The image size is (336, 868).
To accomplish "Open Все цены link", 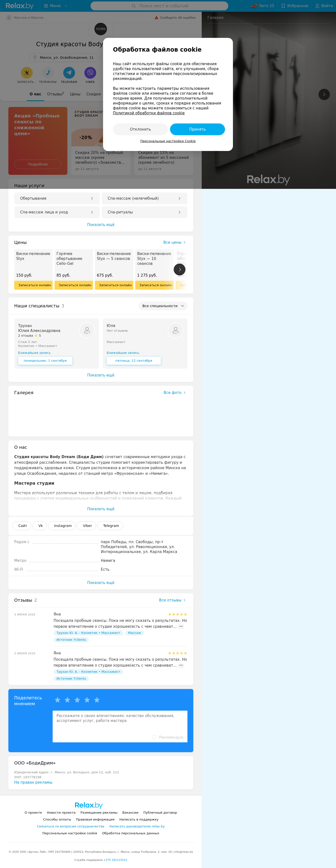I will 174,242.
